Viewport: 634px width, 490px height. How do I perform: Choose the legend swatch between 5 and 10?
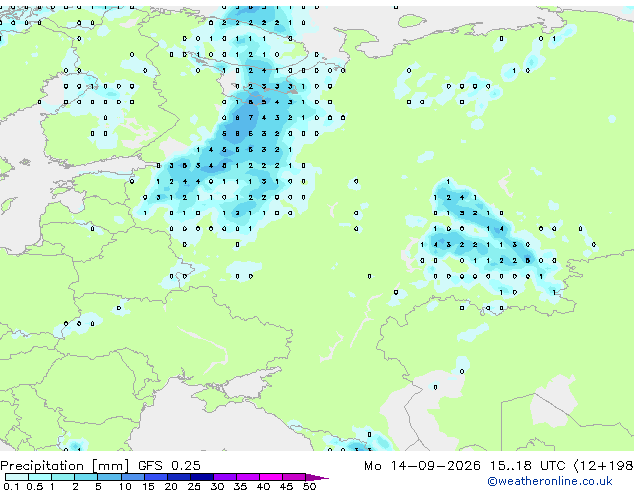pos(110,477)
